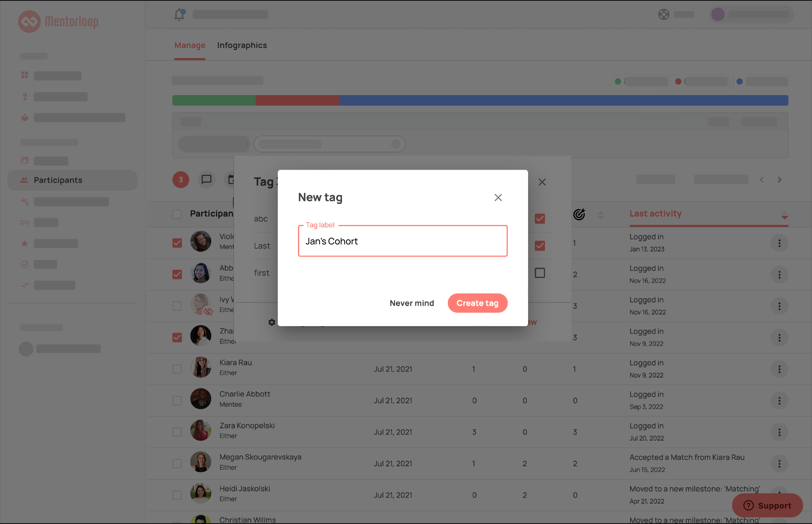
Task: Click the blue legend dot
Action: [740, 81]
